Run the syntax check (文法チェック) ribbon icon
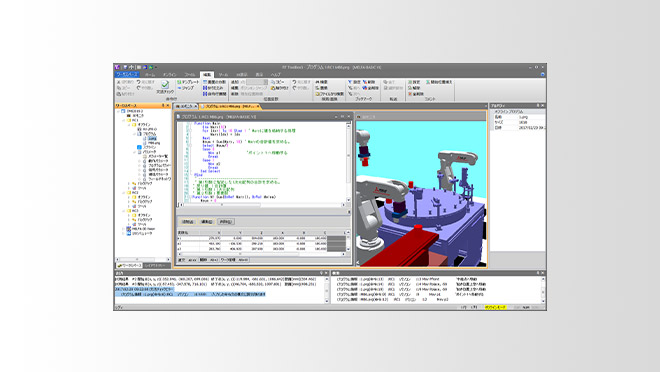 (x=165, y=85)
